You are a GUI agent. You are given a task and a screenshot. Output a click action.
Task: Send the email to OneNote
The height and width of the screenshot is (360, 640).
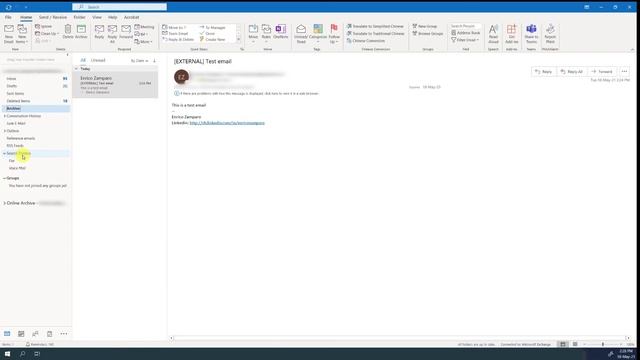pyautogui.click(x=281, y=32)
